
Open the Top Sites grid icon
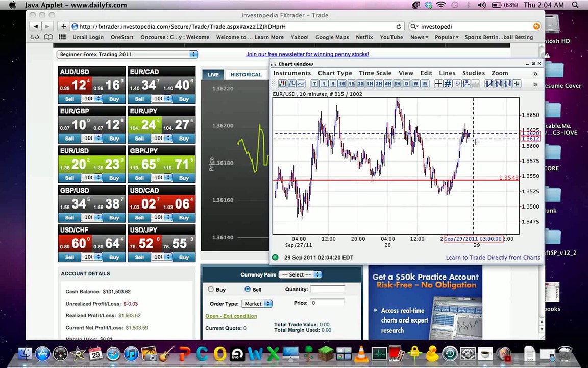click(62, 37)
